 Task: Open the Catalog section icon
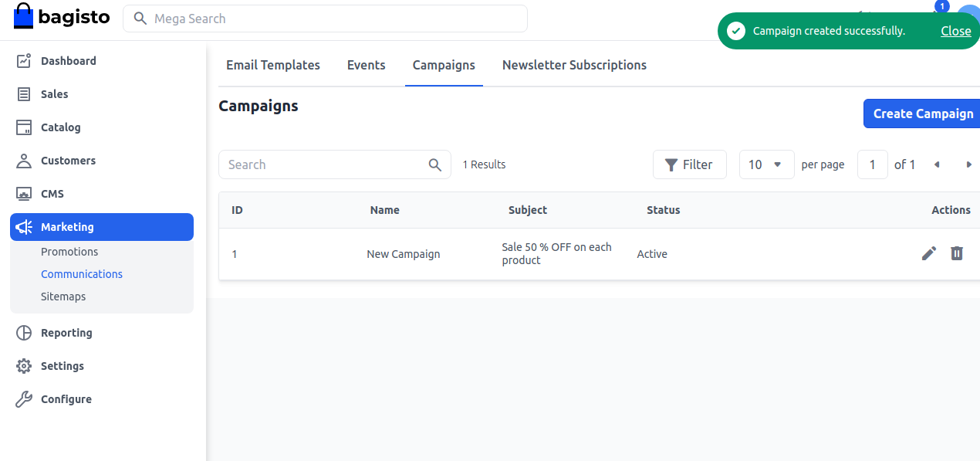tap(24, 127)
